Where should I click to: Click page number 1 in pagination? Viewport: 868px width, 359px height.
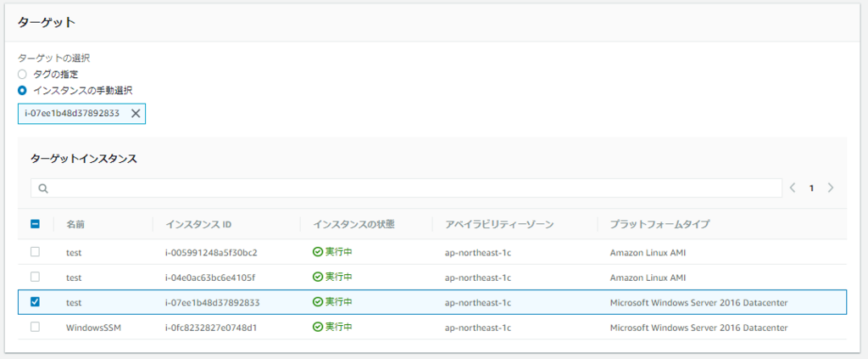pyautogui.click(x=811, y=188)
